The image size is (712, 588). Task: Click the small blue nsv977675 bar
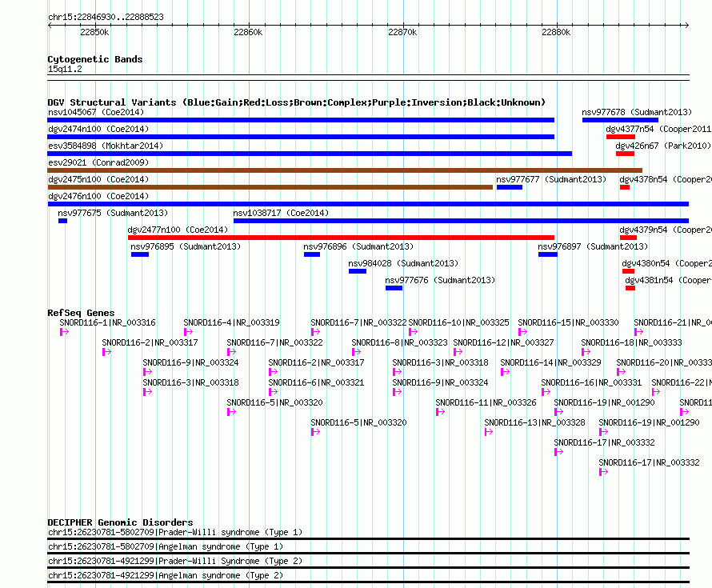point(62,221)
